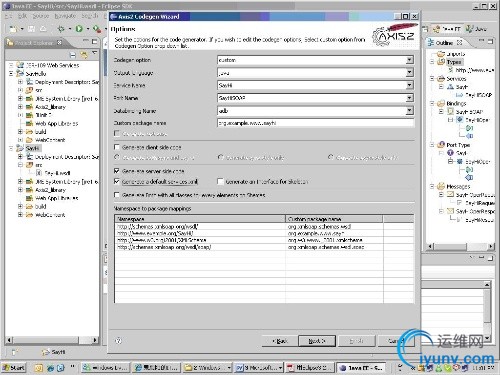Viewport: 500px width, 375px height.
Task: Click the disabled Finish button
Action: 357,341
